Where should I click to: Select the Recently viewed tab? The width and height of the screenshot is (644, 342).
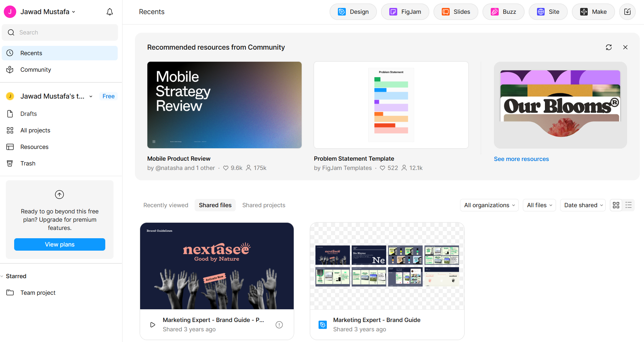(166, 205)
